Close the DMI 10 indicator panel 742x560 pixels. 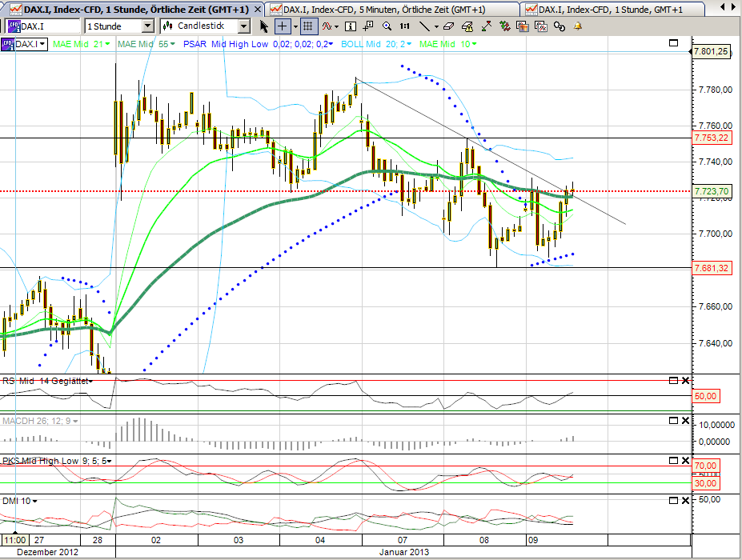coord(685,500)
